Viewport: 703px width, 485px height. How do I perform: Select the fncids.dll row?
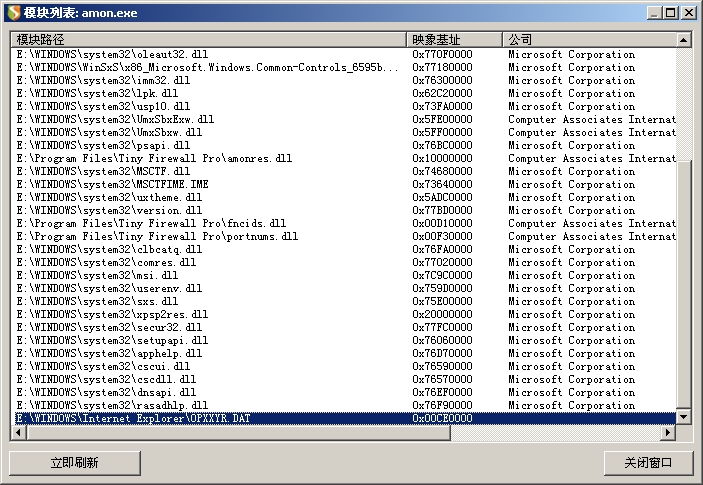[x=344, y=223]
